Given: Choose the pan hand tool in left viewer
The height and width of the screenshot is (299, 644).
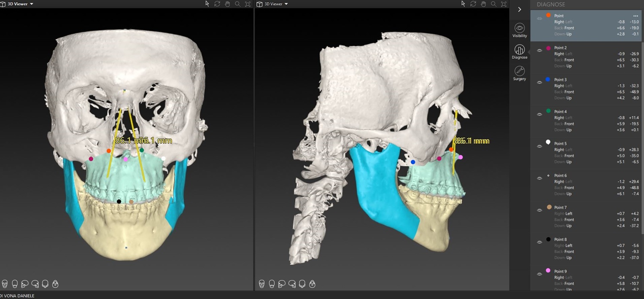Looking at the screenshot, I should [x=227, y=4].
